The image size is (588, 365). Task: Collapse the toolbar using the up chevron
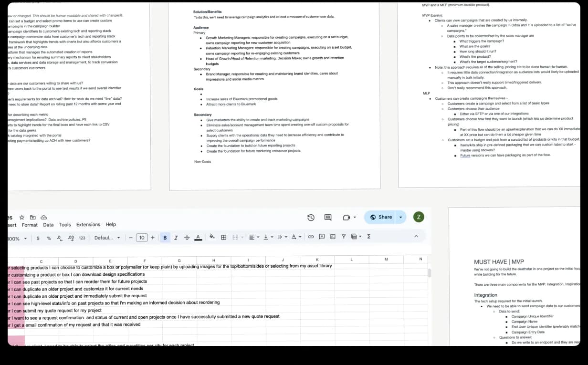pyautogui.click(x=416, y=237)
